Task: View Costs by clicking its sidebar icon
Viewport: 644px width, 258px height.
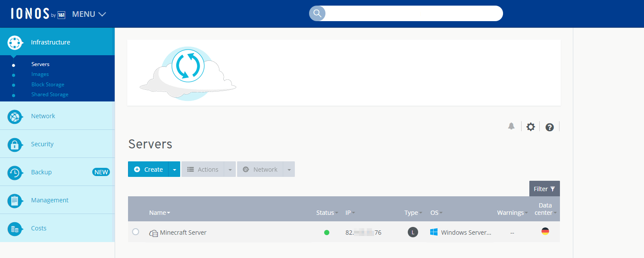Action: tap(15, 228)
